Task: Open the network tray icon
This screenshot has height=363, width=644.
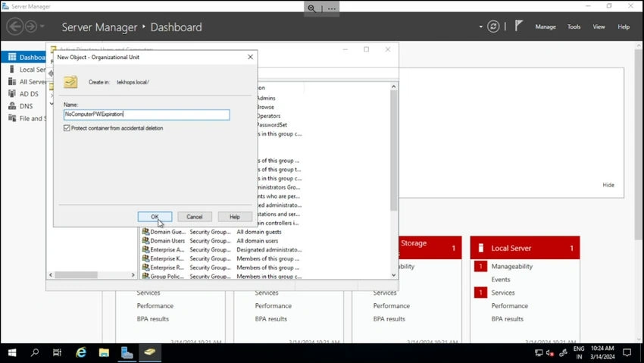Action: click(539, 352)
